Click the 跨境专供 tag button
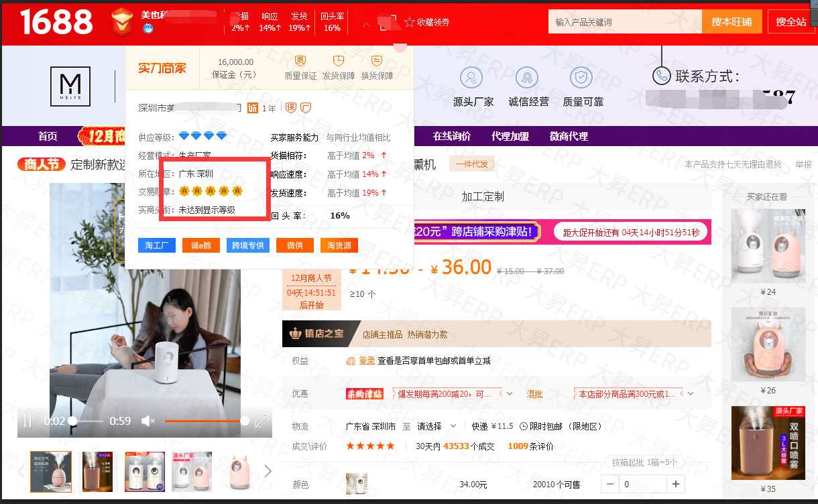Image resolution: width=818 pixels, height=504 pixels. click(248, 245)
